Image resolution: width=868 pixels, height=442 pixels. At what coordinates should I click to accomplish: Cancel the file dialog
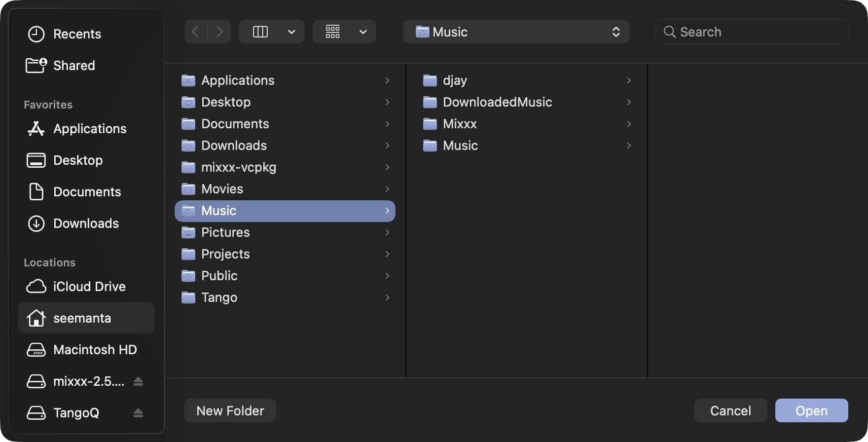[731, 411]
